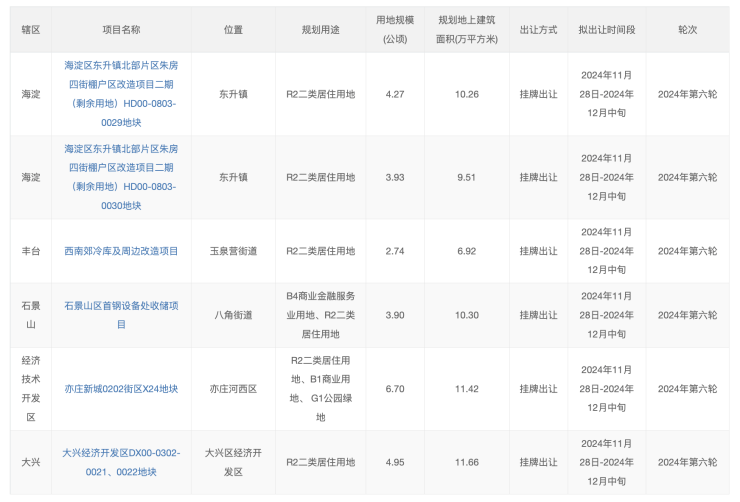Image resolution: width=740 pixels, height=502 pixels.
Task: Click the 亦庄河西区 location cell
Action: (233, 388)
